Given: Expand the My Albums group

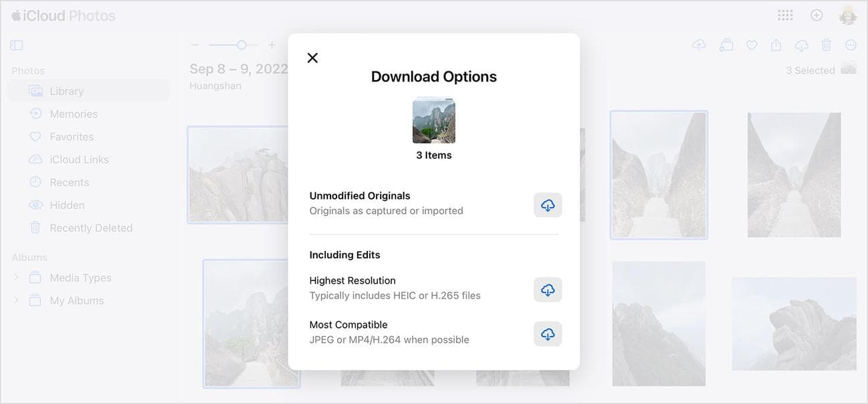Looking at the screenshot, I should coord(17,300).
